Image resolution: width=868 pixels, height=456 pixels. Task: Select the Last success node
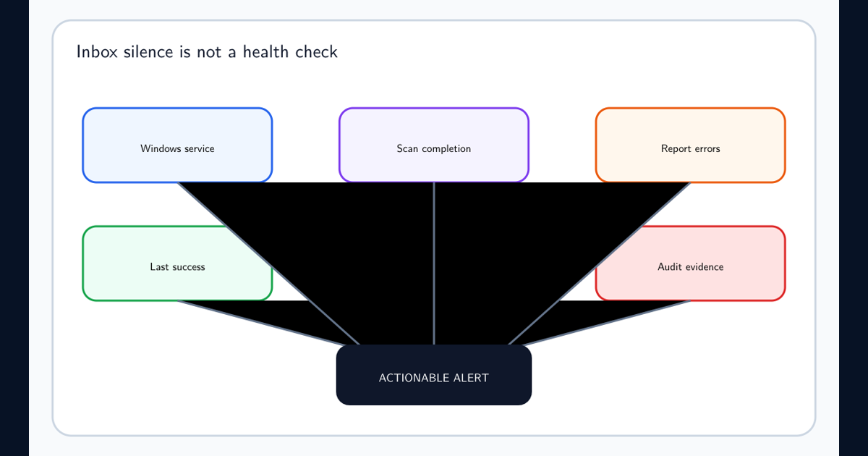[x=177, y=263]
